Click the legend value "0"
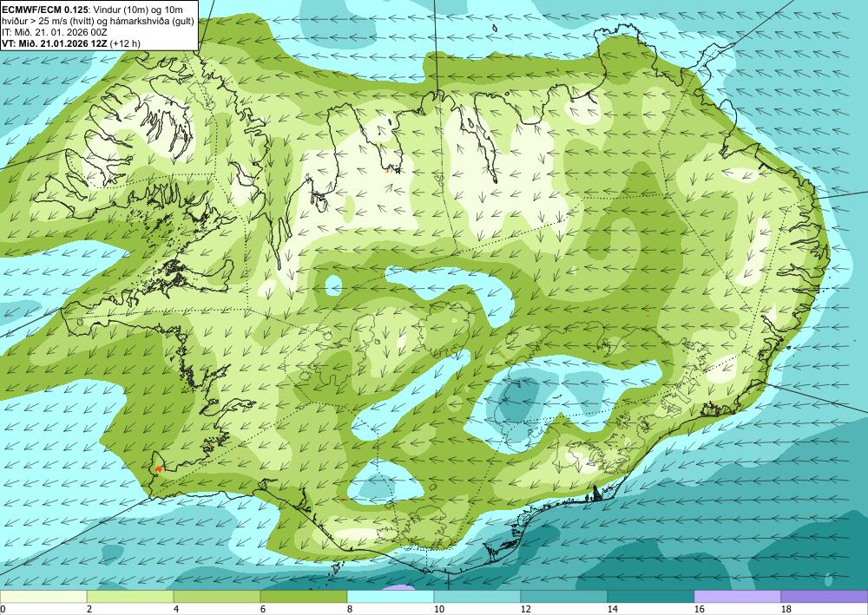 [3, 610]
